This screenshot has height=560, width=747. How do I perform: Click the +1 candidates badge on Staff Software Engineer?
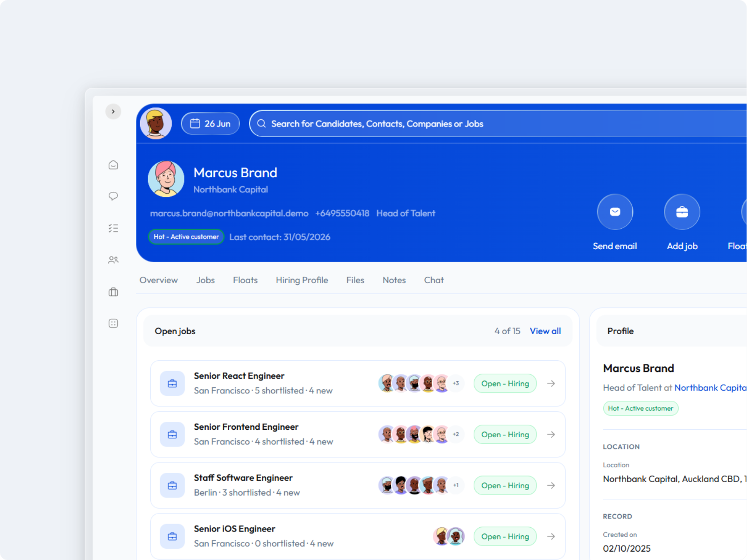pyautogui.click(x=456, y=485)
